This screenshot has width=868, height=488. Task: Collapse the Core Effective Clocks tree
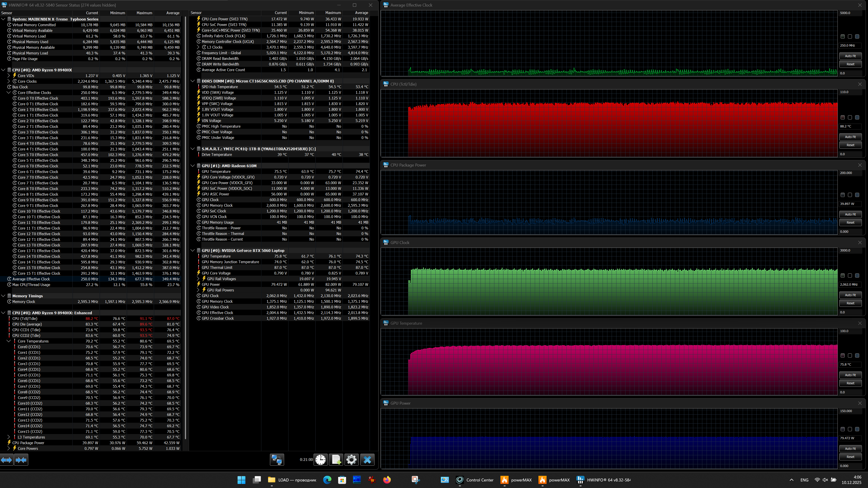coord(9,93)
